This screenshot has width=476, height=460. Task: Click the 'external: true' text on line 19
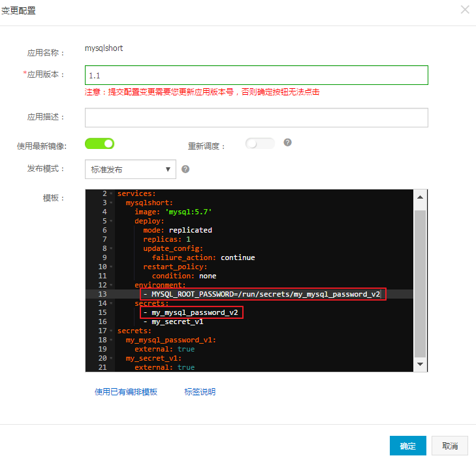(165, 349)
